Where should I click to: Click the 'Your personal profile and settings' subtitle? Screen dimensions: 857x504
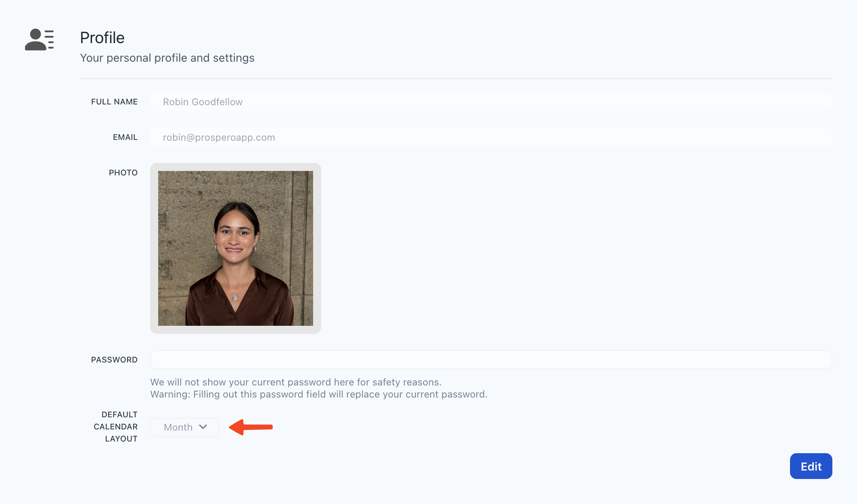pos(167,58)
